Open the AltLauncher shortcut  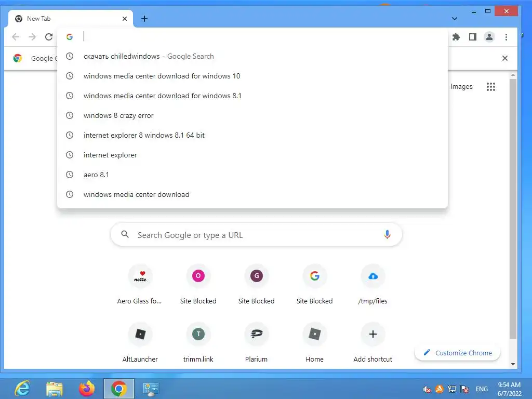(140, 343)
